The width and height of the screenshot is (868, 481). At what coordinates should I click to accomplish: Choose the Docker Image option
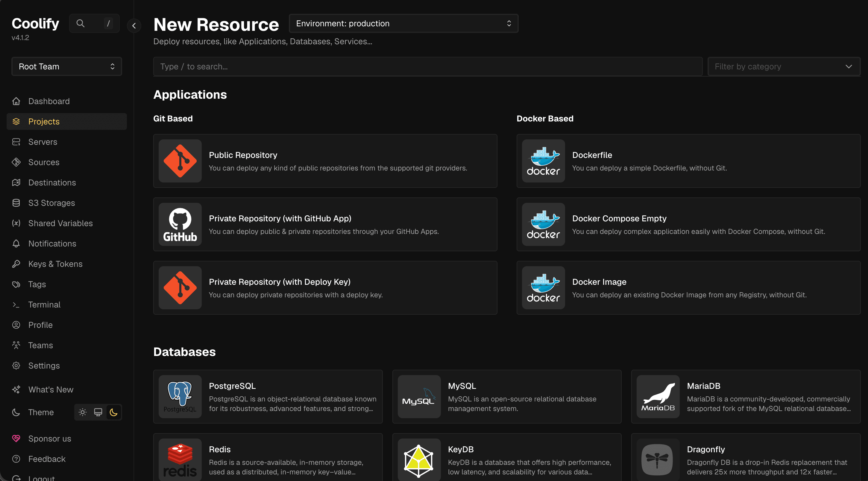click(688, 288)
